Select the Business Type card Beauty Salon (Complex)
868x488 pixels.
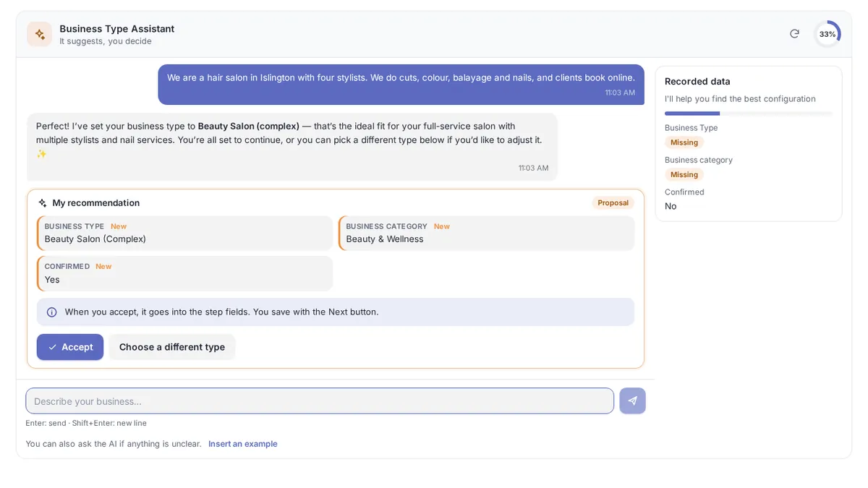pyautogui.click(x=185, y=233)
